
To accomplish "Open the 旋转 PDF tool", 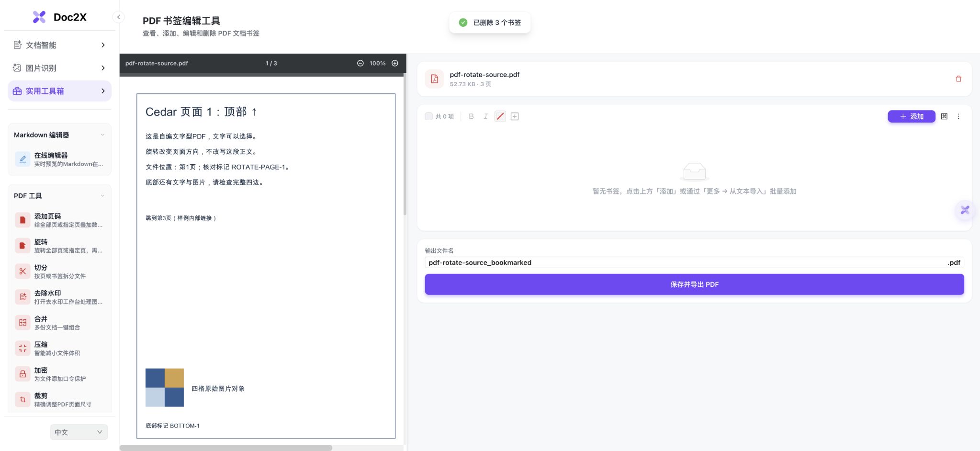I will [x=60, y=246].
